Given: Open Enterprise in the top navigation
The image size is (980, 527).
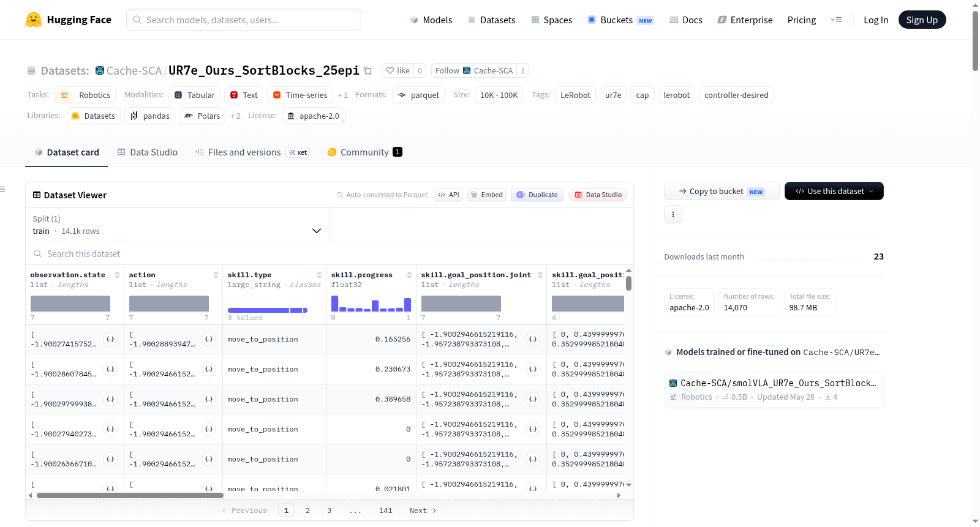Looking at the screenshot, I should coord(745,20).
